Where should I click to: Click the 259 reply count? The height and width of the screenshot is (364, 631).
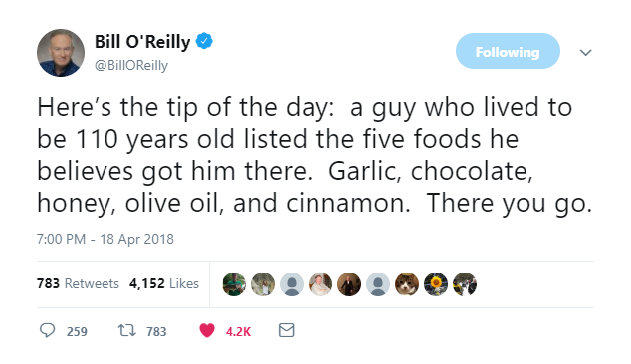click(x=77, y=331)
